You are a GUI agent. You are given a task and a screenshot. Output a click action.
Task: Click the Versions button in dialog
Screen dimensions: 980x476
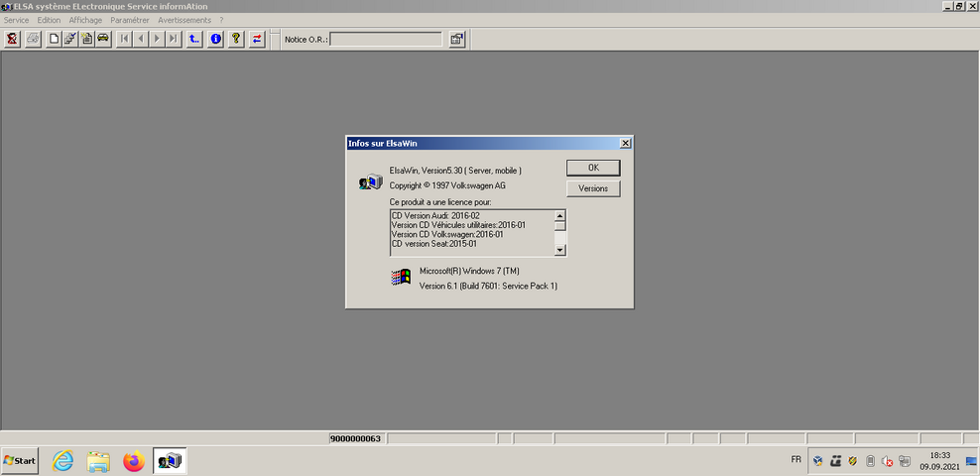pyautogui.click(x=593, y=188)
